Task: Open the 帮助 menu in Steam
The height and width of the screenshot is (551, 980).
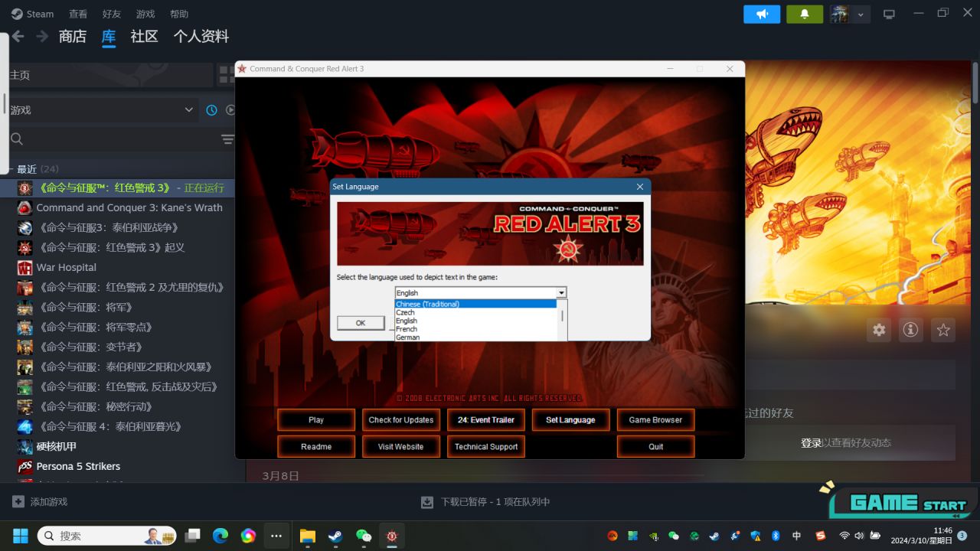Action: click(179, 14)
